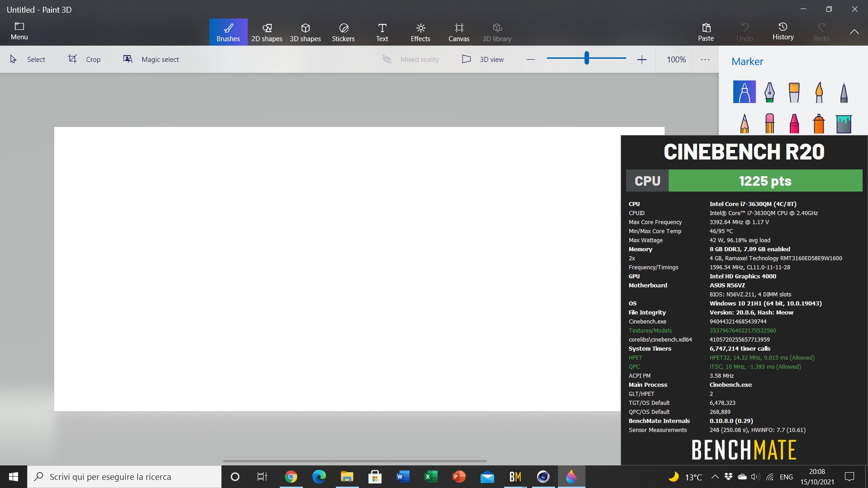
Task: Collapse the ribbon with the chevron
Action: pos(854,32)
